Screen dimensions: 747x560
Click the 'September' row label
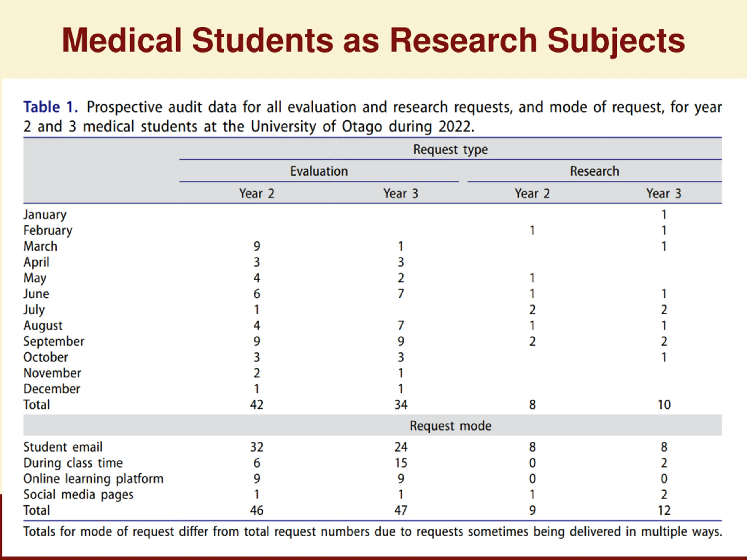[54, 342]
